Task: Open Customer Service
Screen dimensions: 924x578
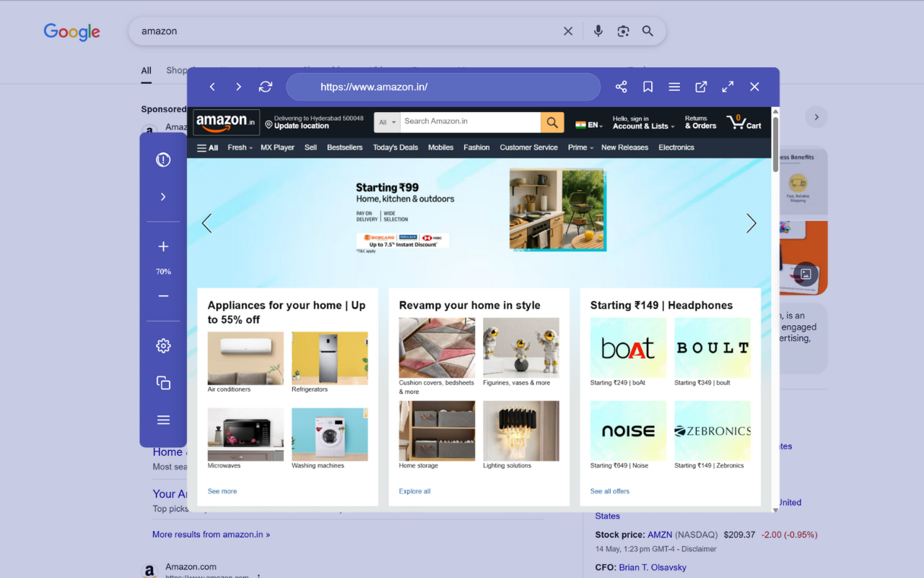Action: tap(528, 147)
